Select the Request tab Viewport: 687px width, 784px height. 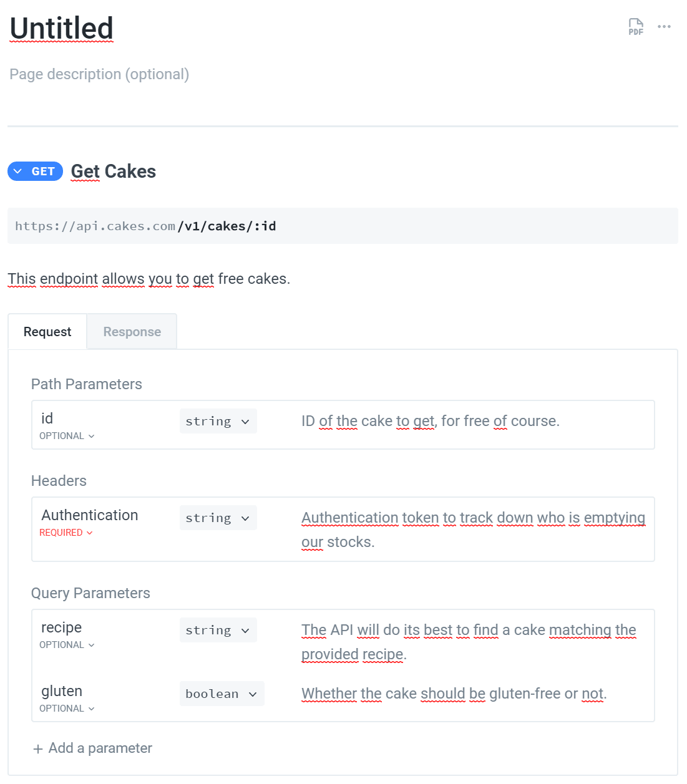(47, 331)
